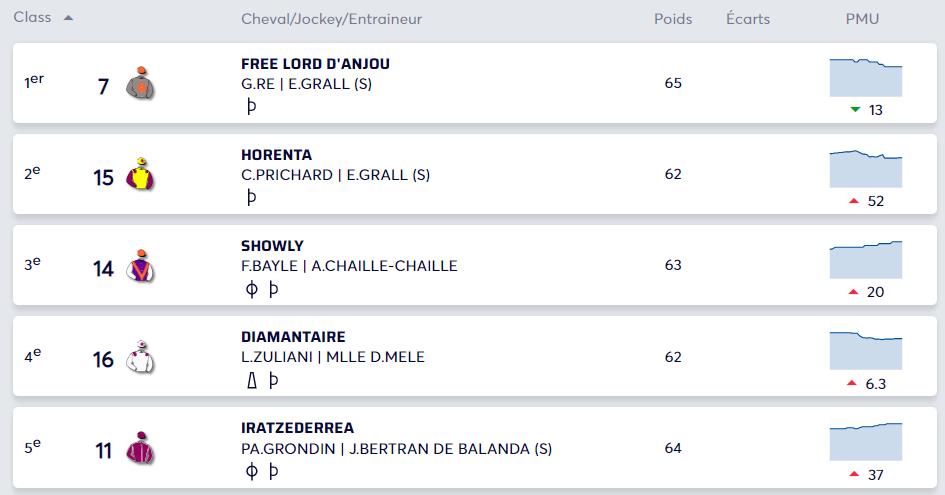Click the equipment icon under Horenta's jockey line

tap(251, 197)
